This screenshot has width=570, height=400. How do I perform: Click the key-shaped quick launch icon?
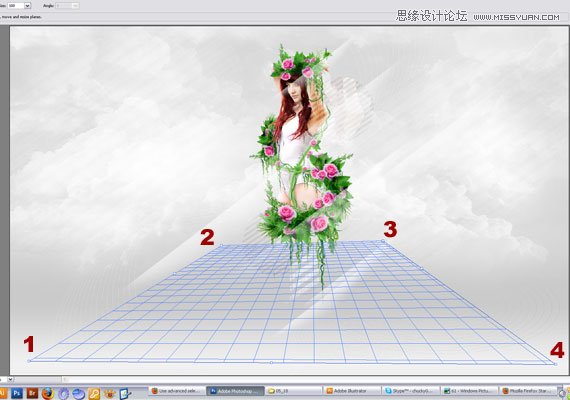[94, 393]
